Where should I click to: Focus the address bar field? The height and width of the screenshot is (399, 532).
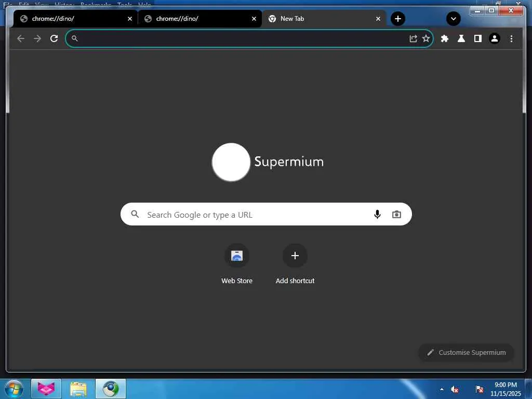[249, 38]
